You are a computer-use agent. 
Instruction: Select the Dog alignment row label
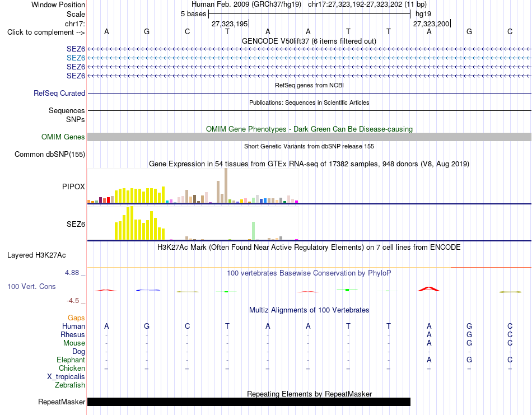point(78,352)
